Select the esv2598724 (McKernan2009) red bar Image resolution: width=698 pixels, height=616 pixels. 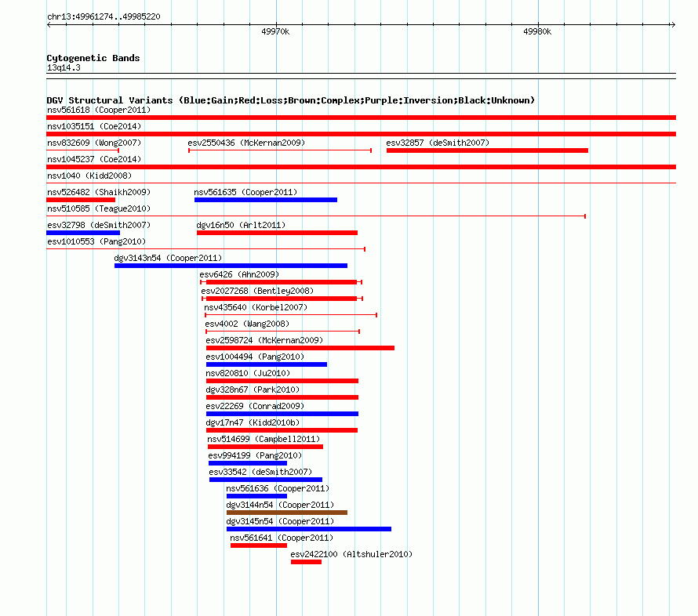pyautogui.click(x=300, y=348)
